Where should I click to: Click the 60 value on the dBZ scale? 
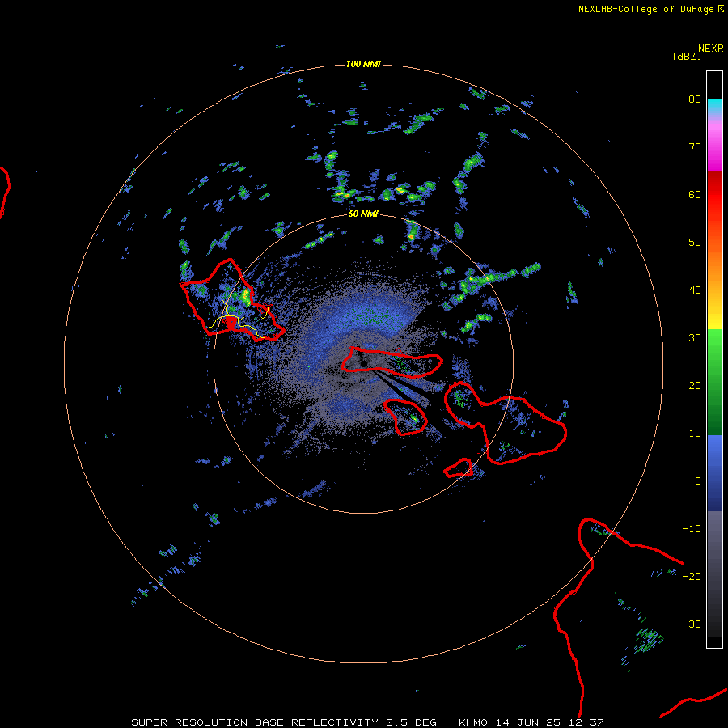click(695, 194)
